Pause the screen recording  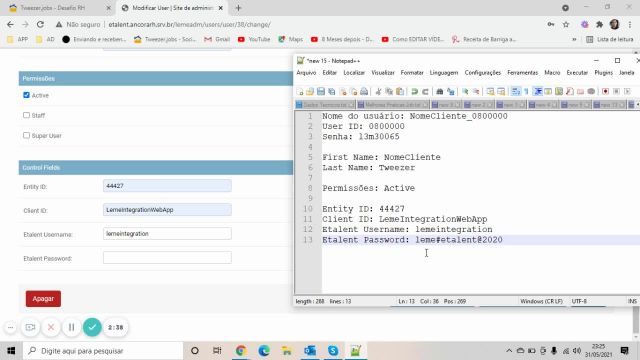(x=71, y=327)
